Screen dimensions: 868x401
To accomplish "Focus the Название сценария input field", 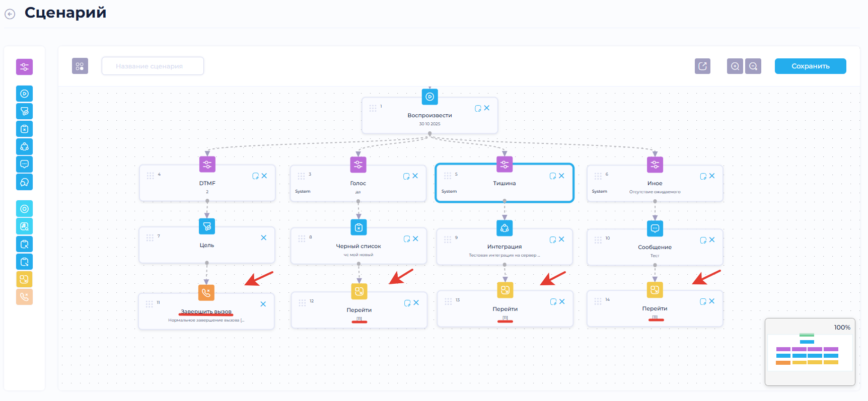I will click(153, 66).
